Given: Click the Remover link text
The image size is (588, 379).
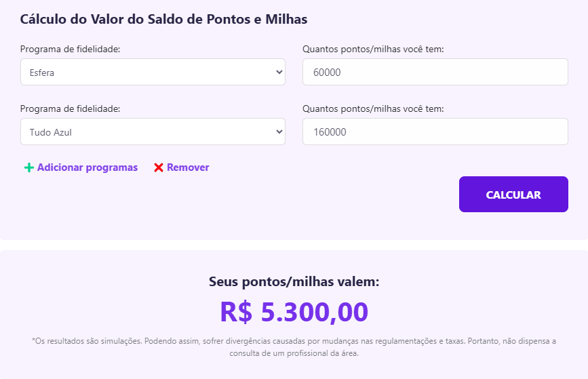Looking at the screenshot, I should click(188, 167).
